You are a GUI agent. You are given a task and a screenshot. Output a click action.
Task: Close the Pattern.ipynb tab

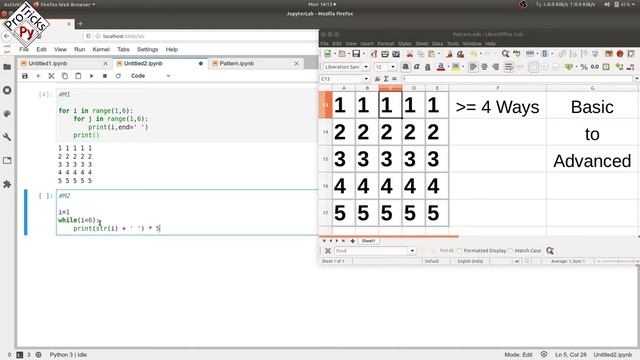pos(296,64)
